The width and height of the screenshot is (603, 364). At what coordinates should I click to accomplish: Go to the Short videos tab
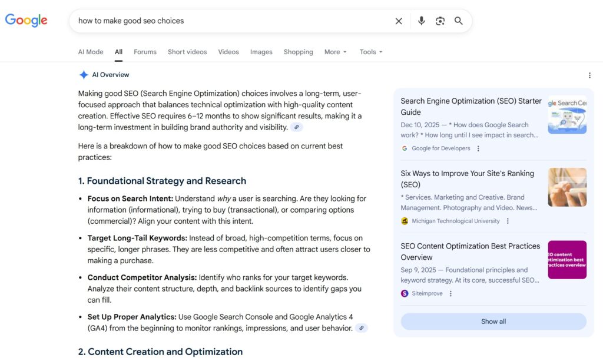pyautogui.click(x=187, y=52)
